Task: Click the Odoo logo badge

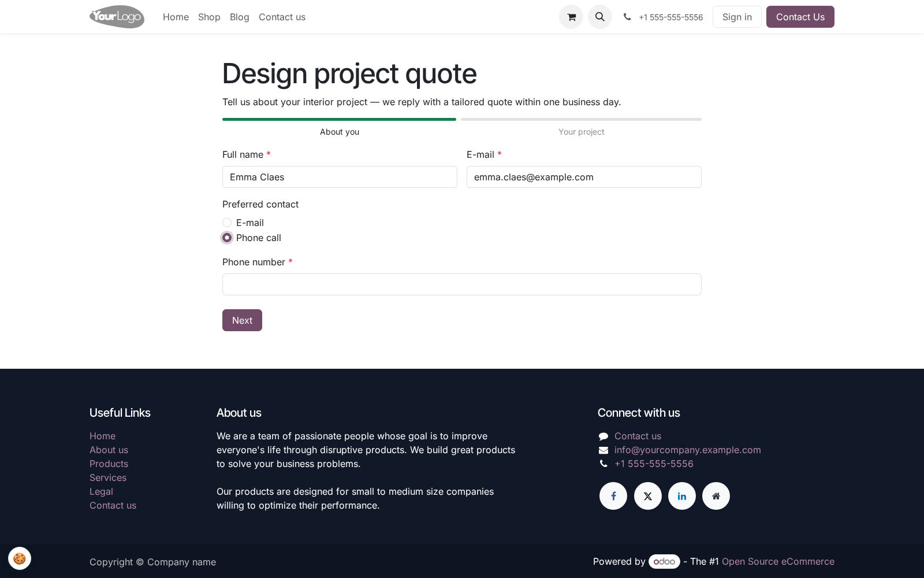Action: click(x=664, y=561)
